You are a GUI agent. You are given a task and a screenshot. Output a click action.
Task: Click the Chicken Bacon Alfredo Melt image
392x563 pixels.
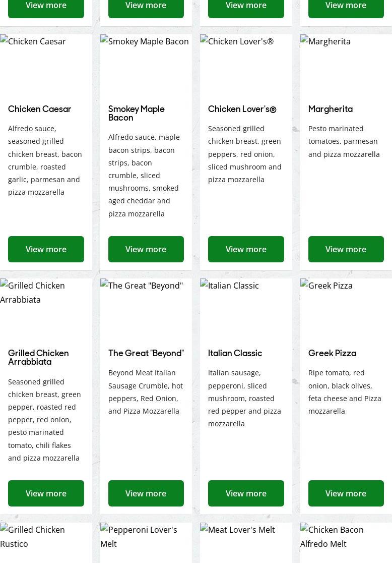346,543
